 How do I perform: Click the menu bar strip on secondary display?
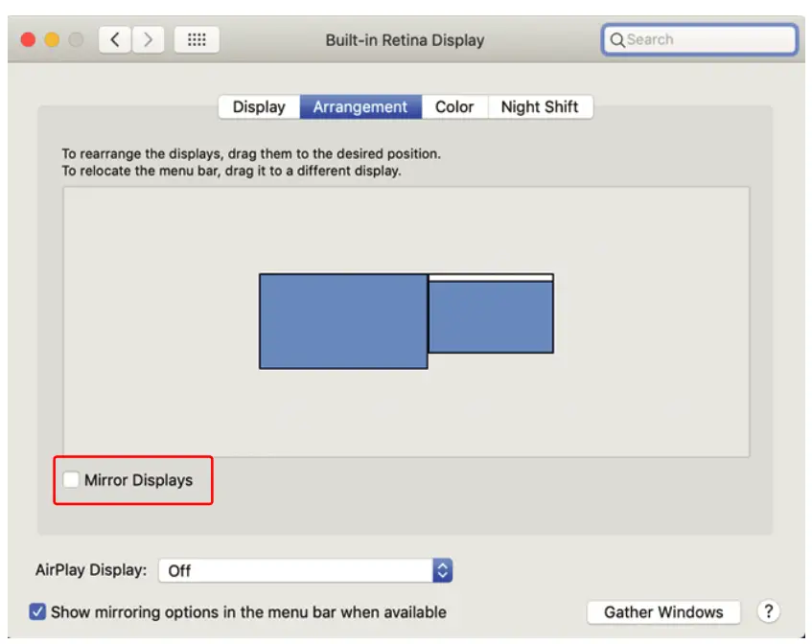click(x=492, y=278)
